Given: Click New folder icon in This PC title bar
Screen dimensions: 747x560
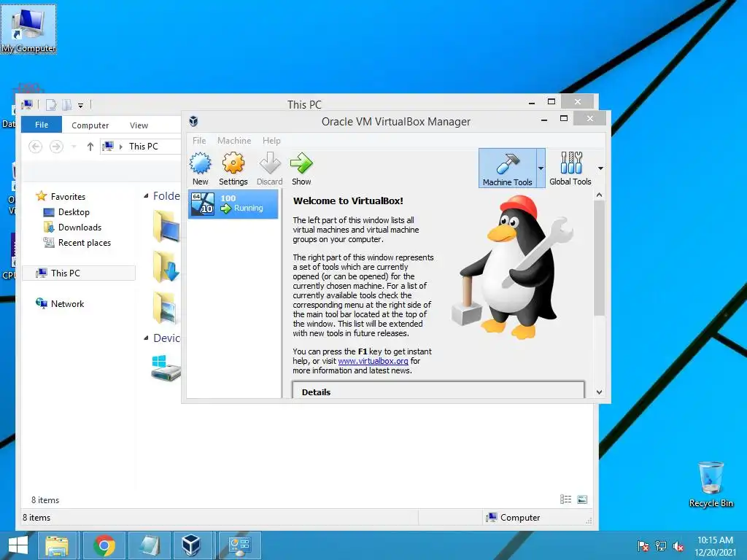Looking at the screenshot, I should tap(67, 105).
